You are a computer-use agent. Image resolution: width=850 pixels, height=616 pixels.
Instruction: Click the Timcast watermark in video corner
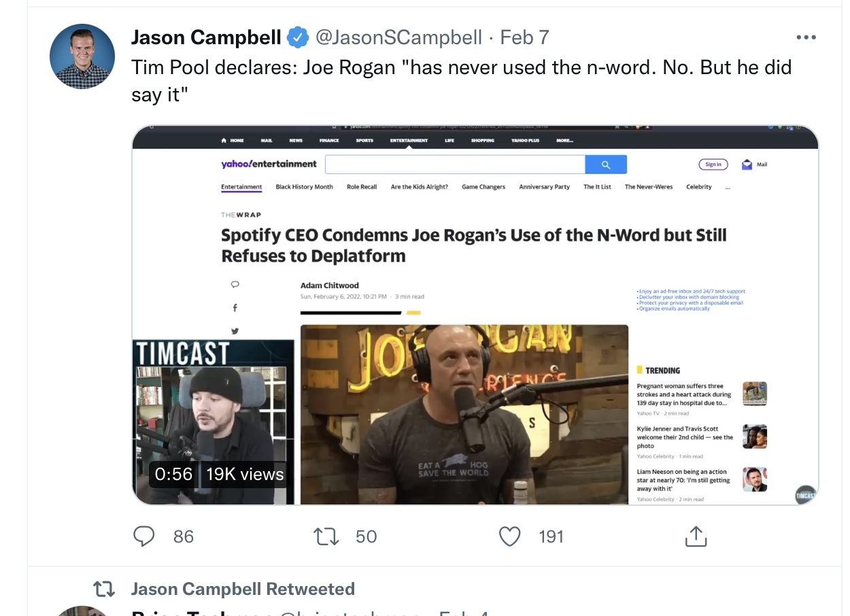click(x=806, y=495)
